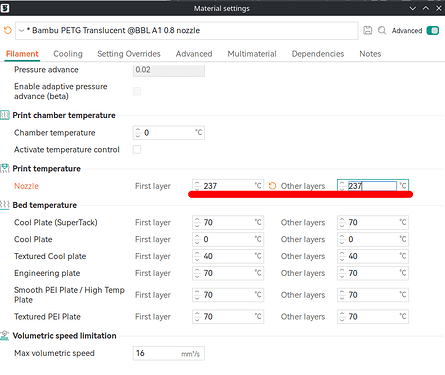The image size is (445, 375).
Task: Open the search settings magnifier icon
Action: [382, 30]
